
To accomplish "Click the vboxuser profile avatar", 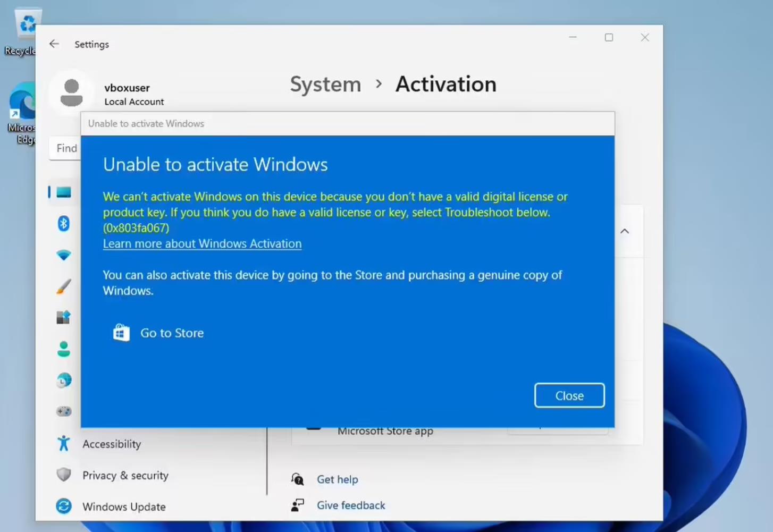I will coord(72,93).
